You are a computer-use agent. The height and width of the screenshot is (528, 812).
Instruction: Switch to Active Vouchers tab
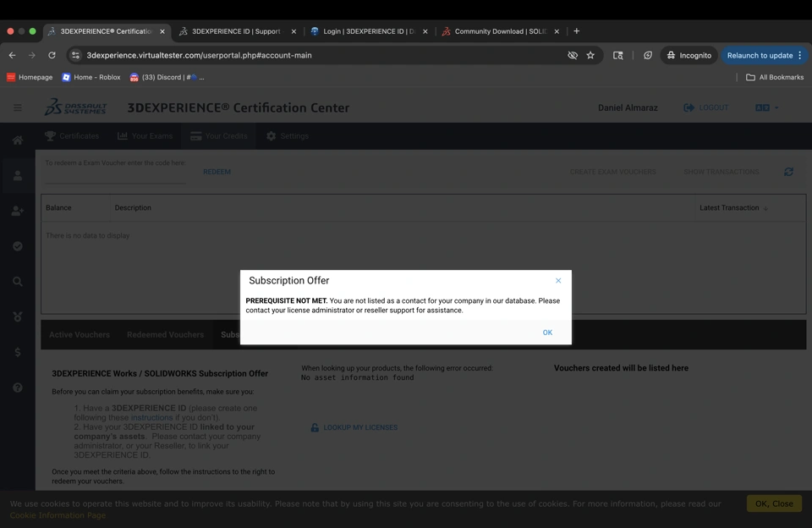click(80, 335)
